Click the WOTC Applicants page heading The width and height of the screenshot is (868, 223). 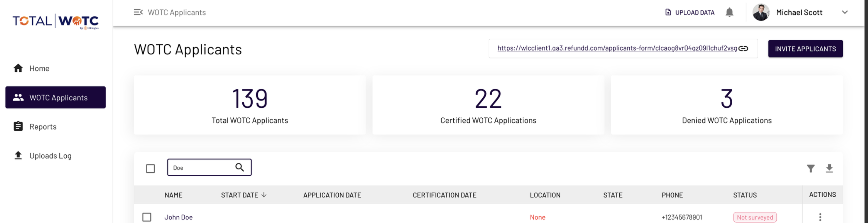(x=188, y=49)
